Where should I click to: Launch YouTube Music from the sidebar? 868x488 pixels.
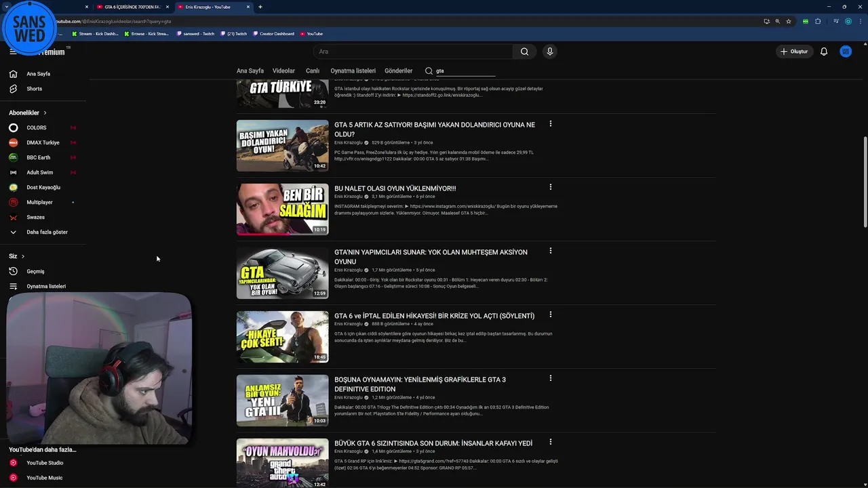click(43, 478)
